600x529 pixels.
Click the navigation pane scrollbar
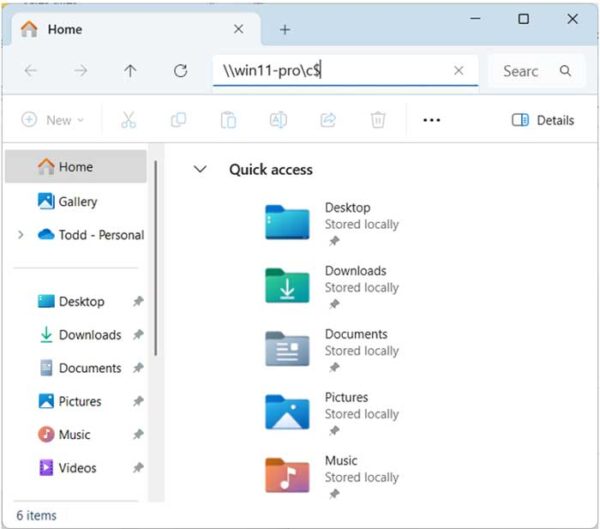tap(156, 258)
